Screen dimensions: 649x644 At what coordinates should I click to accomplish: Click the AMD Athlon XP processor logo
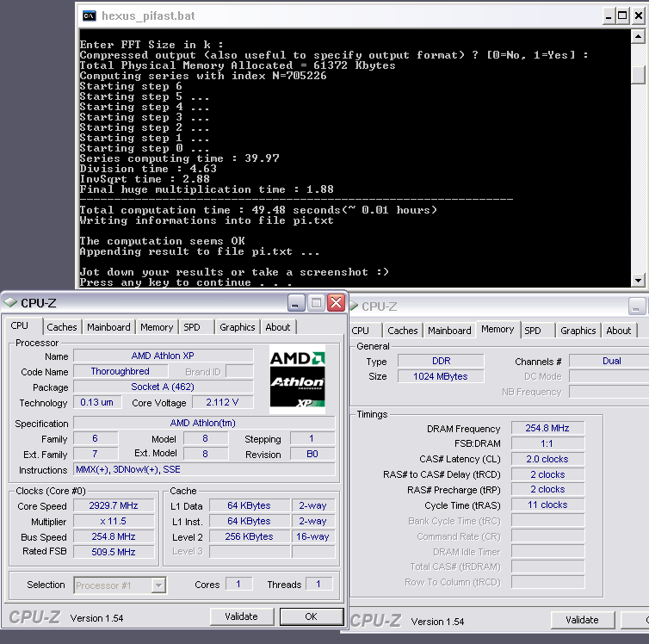point(297,379)
